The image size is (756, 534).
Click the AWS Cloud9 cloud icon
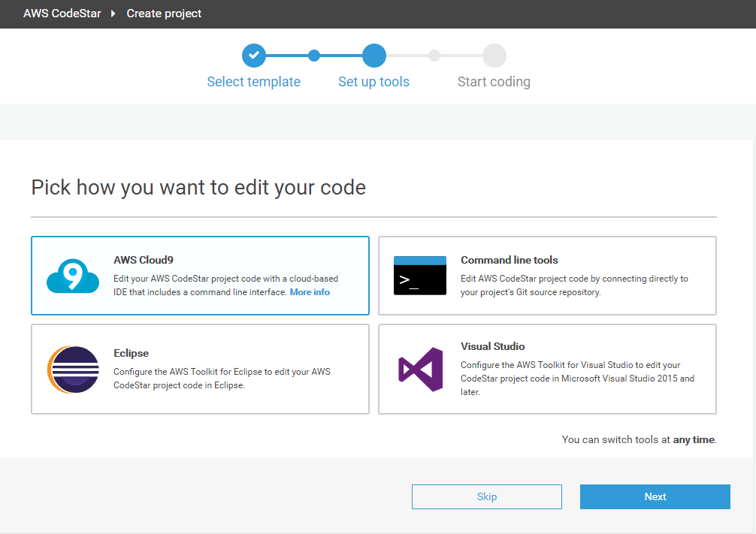pos(73,276)
